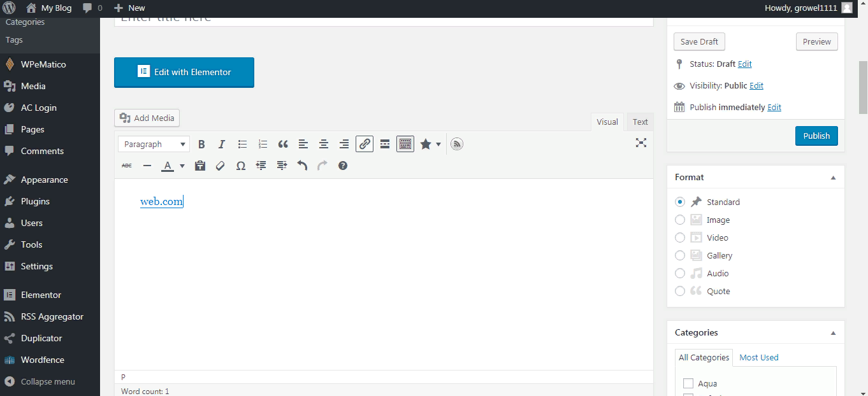Click the star shortcode icon
The width and height of the screenshot is (868, 396).
[x=426, y=145]
